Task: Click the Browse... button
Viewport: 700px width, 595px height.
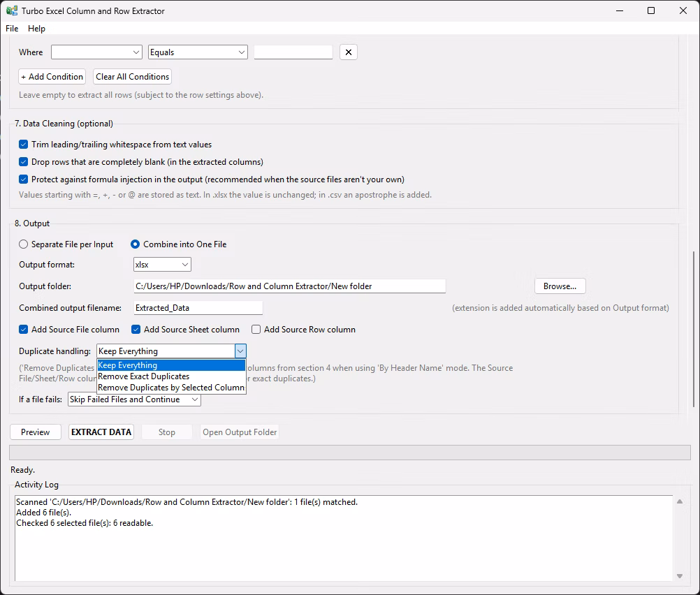Action: (560, 286)
